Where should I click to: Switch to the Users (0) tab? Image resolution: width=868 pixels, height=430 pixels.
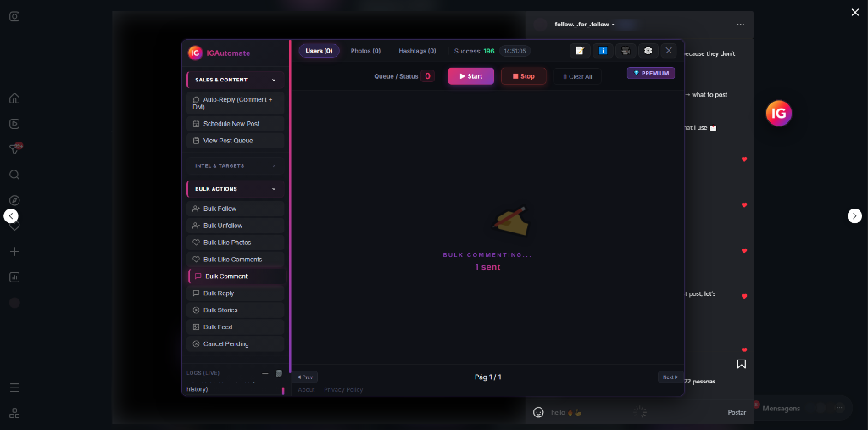pyautogui.click(x=320, y=51)
